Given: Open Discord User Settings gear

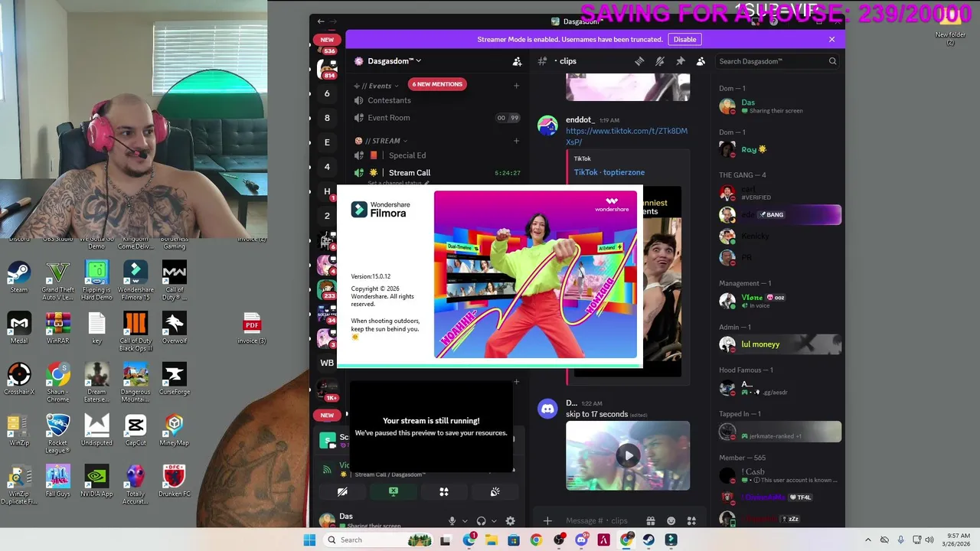Looking at the screenshot, I should coord(510,521).
